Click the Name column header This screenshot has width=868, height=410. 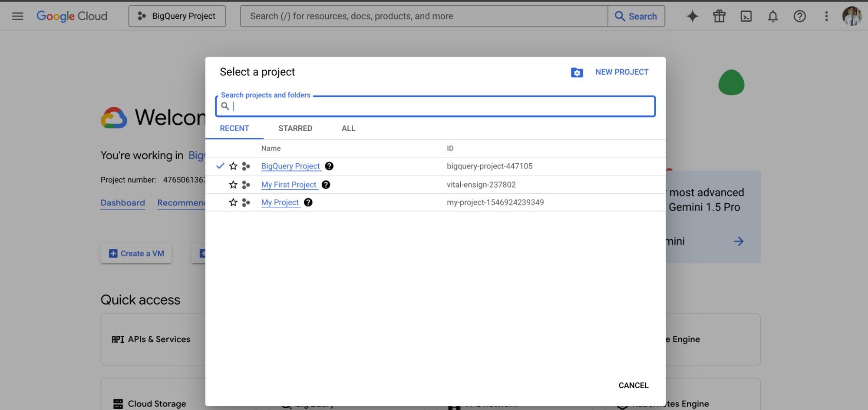pos(271,149)
